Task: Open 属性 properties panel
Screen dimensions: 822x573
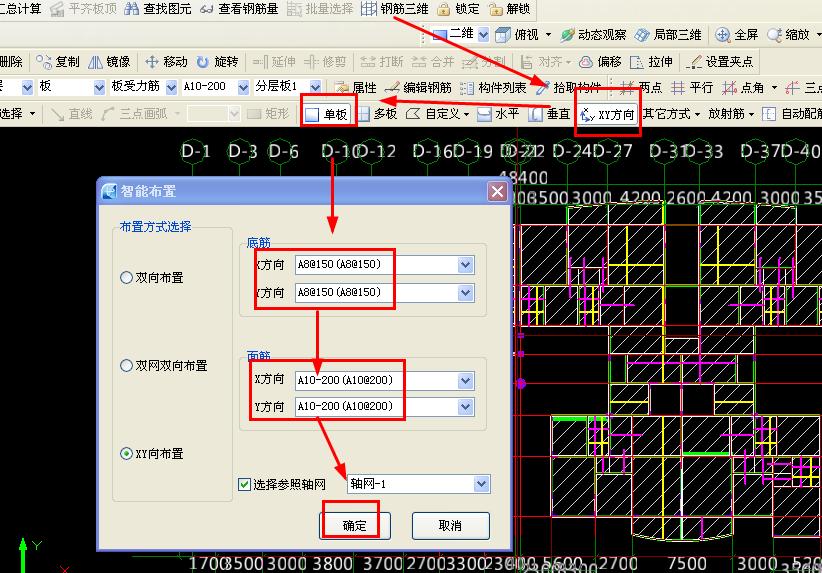Action: 355,87
